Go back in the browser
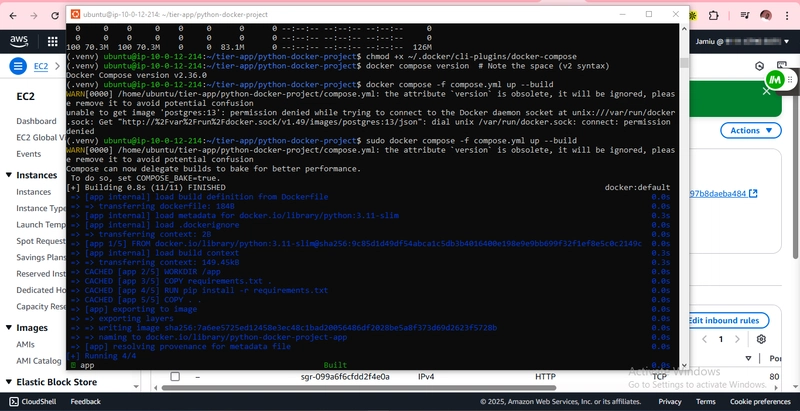The width and height of the screenshot is (800, 411). (x=13, y=15)
